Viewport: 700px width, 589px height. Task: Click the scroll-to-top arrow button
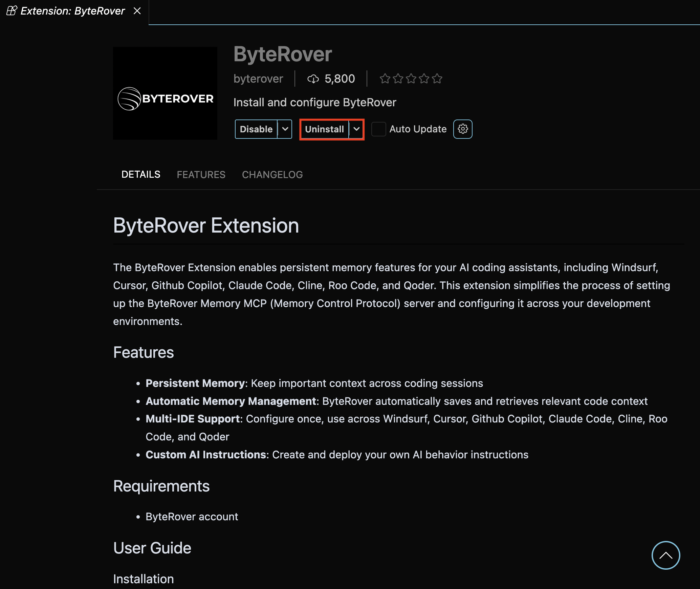(665, 555)
